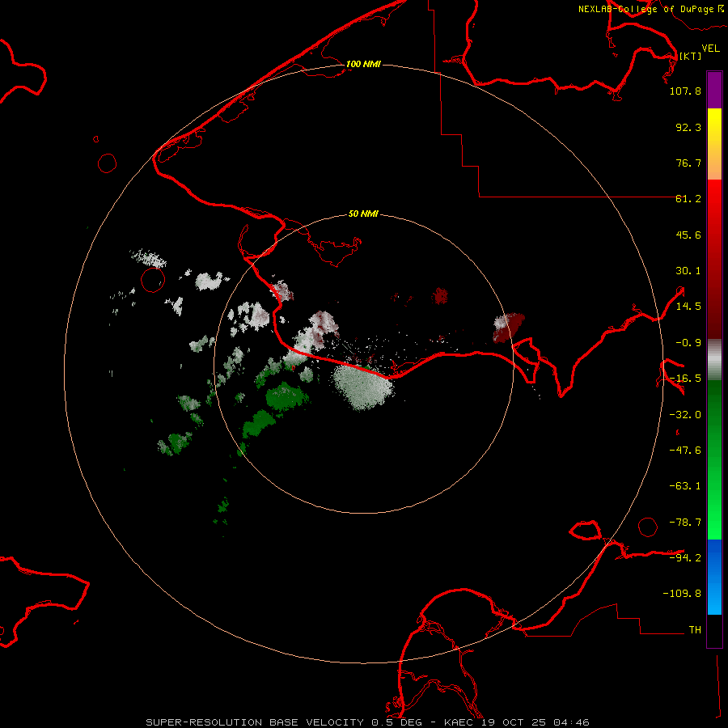Click the -0.9 velocity scale value
This screenshot has width=728, height=728.
pyautogui.click(x=688, y=343)
